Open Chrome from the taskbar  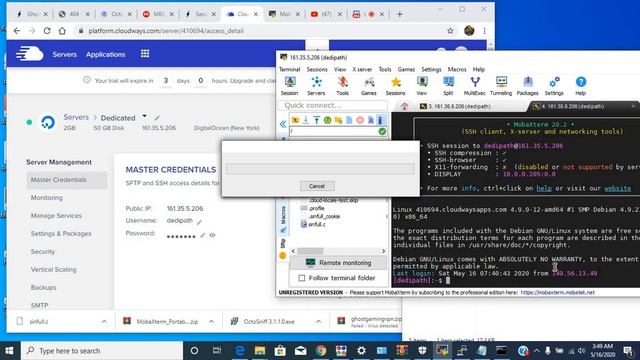pyautogui.click(x=321, y=351)
